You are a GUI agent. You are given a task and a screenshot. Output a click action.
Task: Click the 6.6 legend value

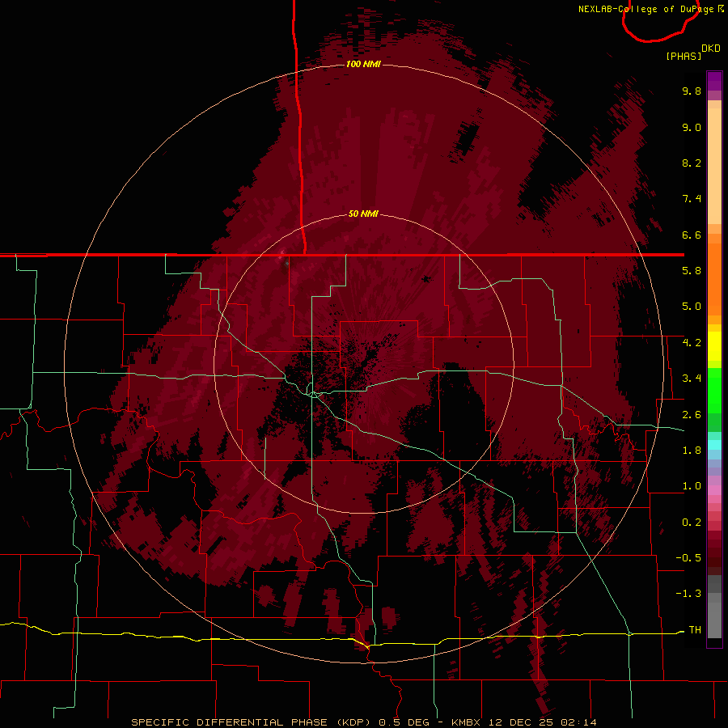(x=692, y=235)
